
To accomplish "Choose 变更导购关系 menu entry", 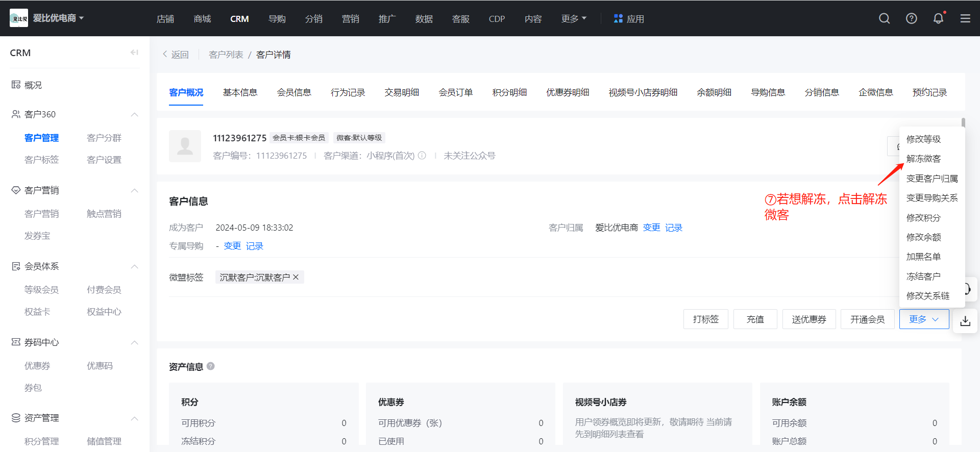I will click(x=932, y=198).
